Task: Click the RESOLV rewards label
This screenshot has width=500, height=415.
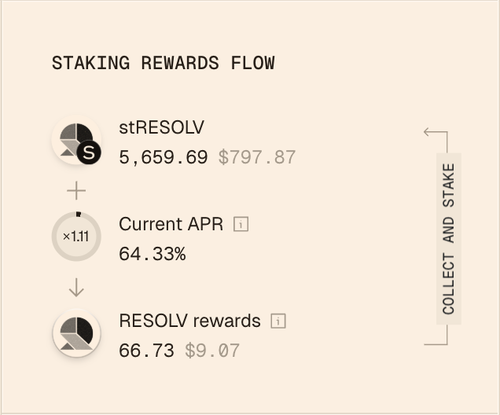Action: 190,321
